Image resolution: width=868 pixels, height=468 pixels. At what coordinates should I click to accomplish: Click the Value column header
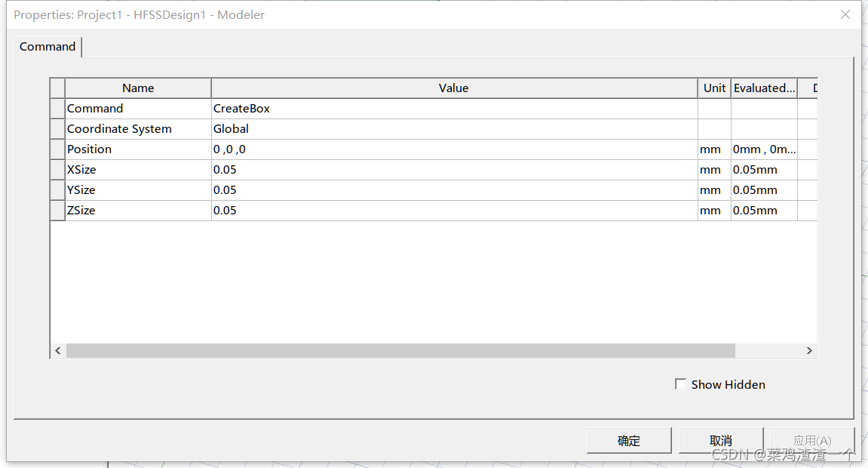click(x=454, y=88)
